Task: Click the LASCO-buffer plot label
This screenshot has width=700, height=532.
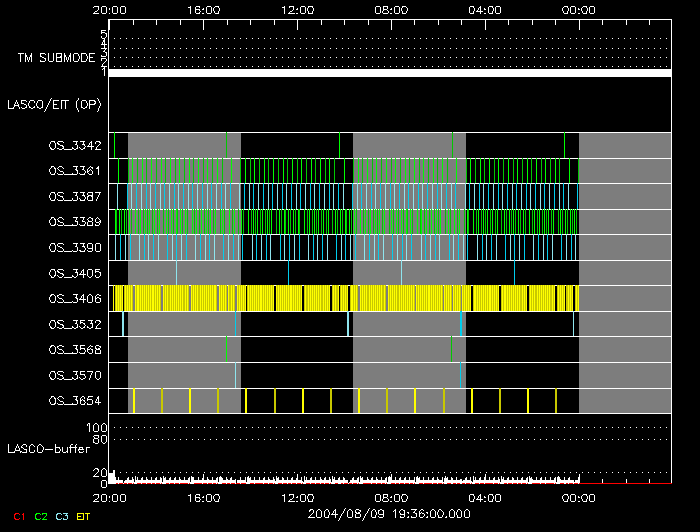Action: [x=49, y=448]
